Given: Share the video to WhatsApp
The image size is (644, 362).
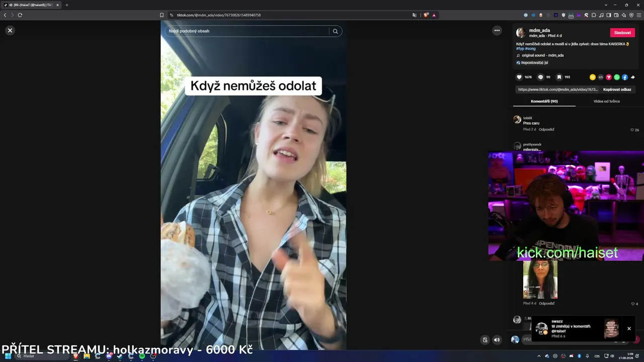Looking at the screenshot, I should (617, 77).
